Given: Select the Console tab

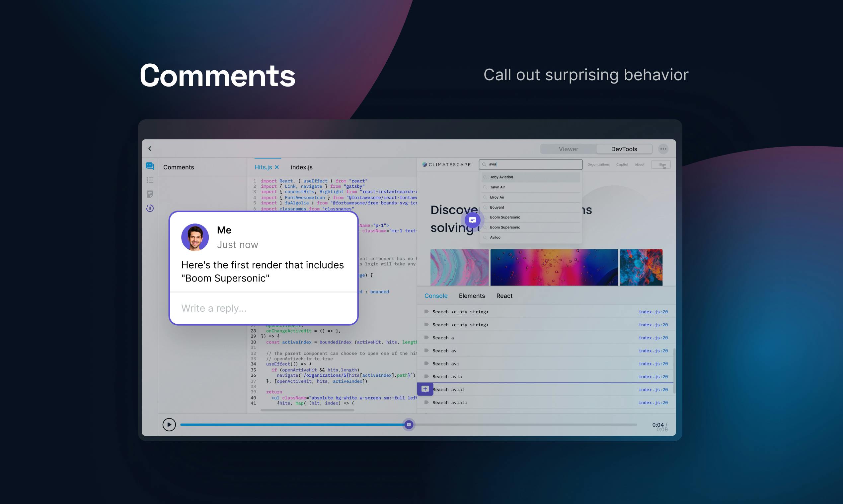Looking at the screenshot, I should (436, 296).
